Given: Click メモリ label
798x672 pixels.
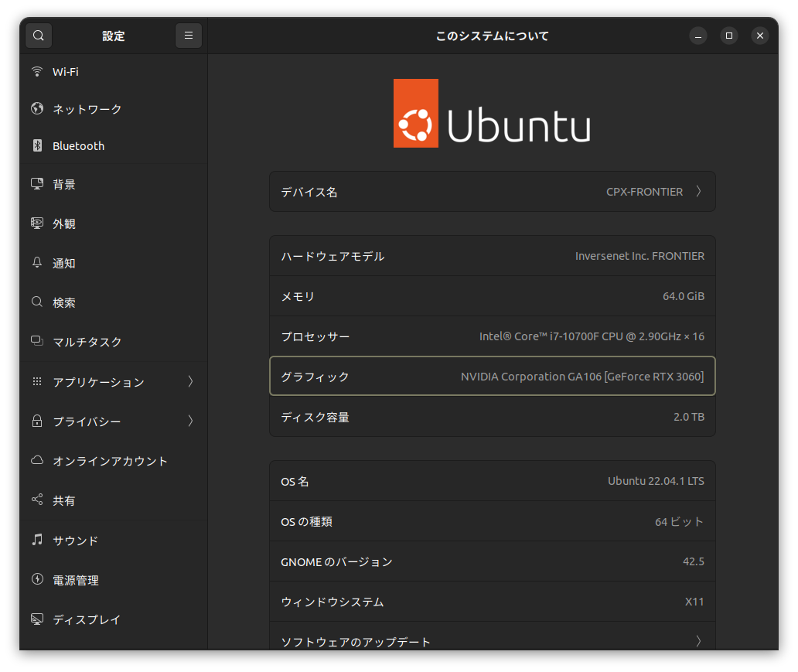Looking at the screenshot, I should (x=298, y=296).
